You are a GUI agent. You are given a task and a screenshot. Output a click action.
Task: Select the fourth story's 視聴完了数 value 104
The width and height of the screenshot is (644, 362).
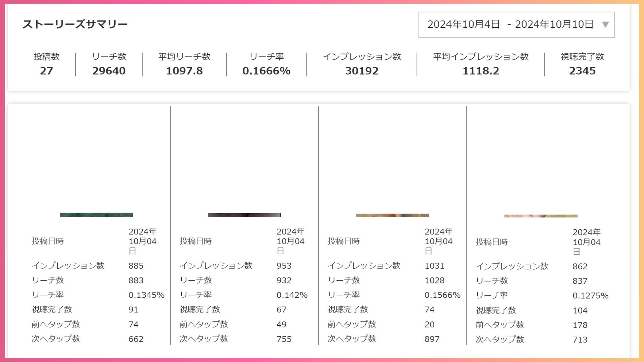[580, 311]
